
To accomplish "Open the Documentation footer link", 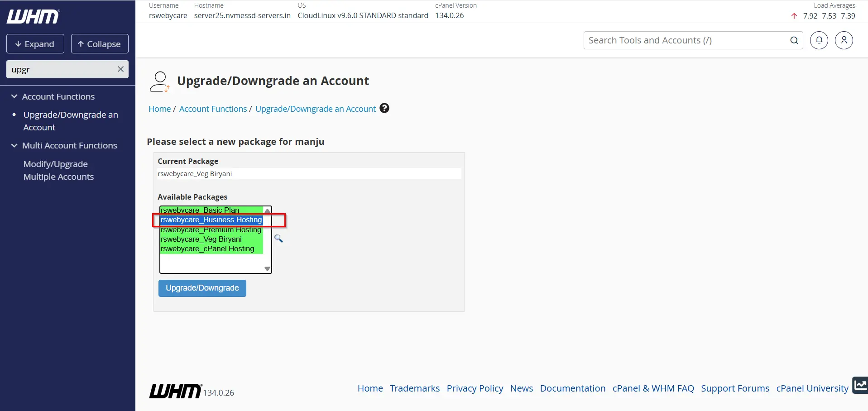I will [573, 388].
